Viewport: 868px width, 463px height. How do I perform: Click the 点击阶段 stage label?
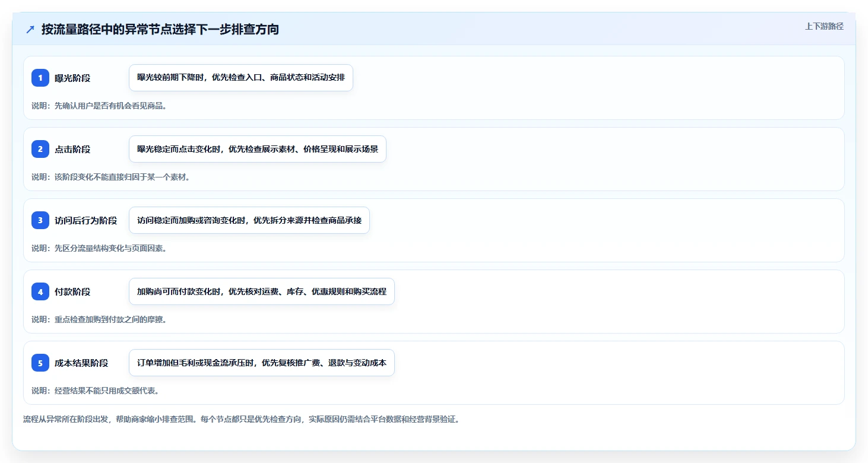72,149
